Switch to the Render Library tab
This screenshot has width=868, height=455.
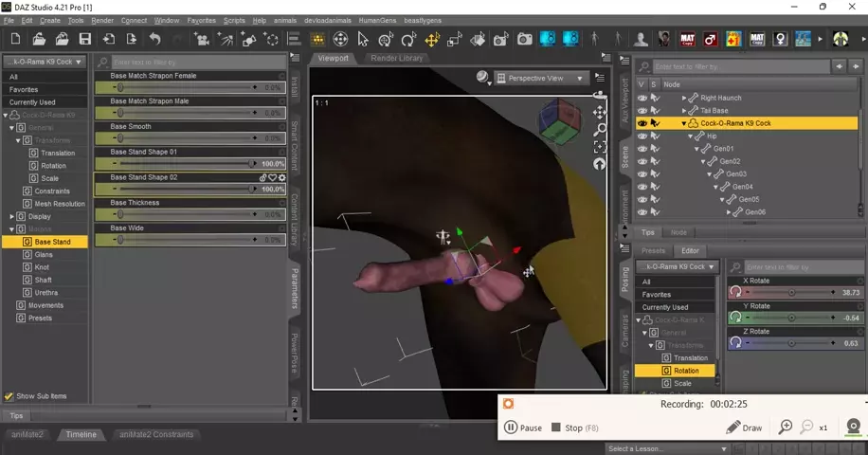[x=397, y=58]
